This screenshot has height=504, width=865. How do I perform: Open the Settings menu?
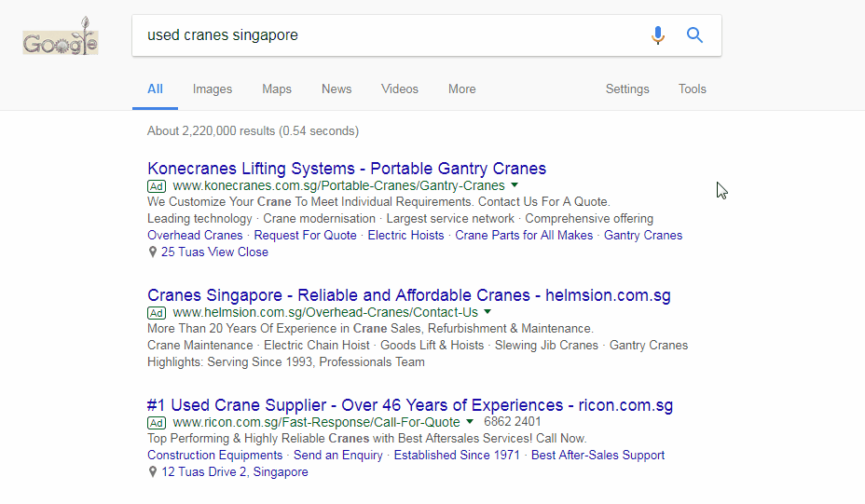coord(627,89)
